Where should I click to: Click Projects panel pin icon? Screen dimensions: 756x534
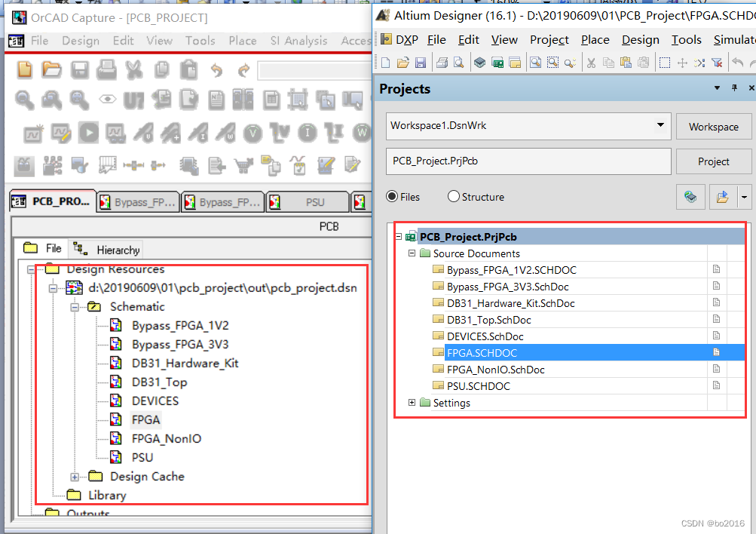coord(734,87)
